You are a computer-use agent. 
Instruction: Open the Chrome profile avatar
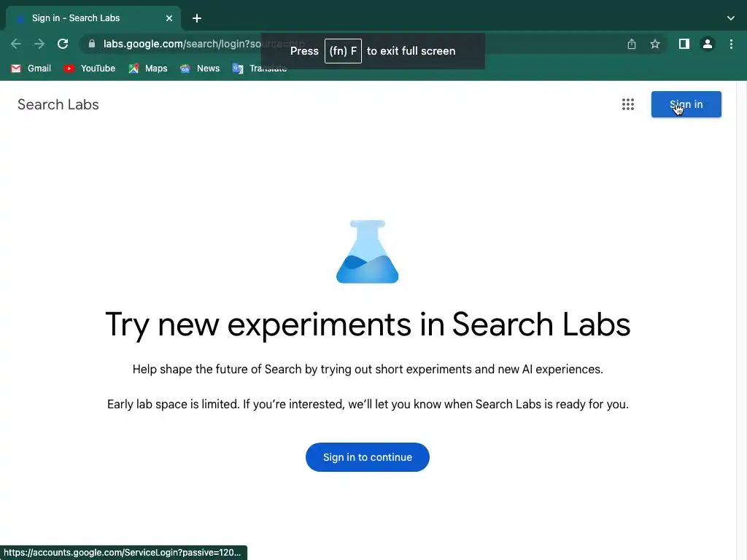(x=708, y=44)
